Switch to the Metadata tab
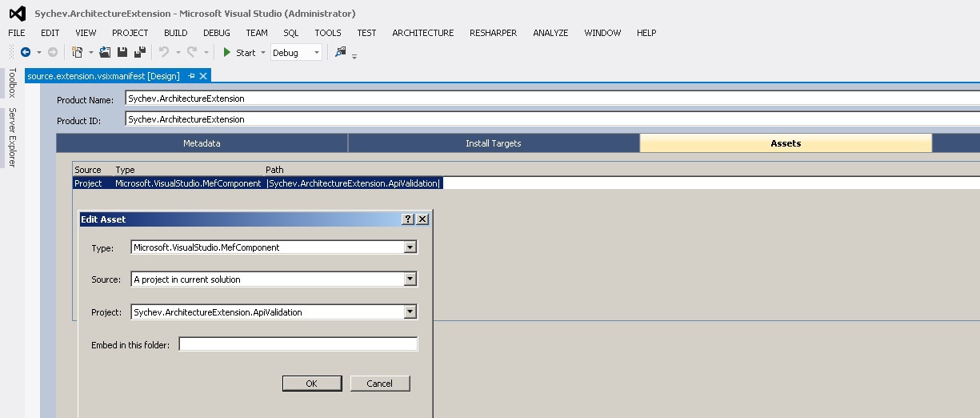The height and width of the screenshot is (418, 980). (202, 143)
